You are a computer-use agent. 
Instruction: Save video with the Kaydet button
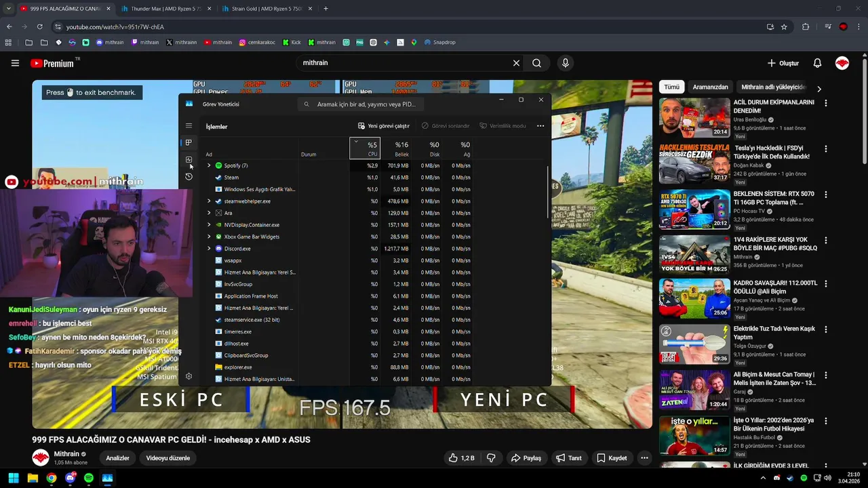(612, 458)
